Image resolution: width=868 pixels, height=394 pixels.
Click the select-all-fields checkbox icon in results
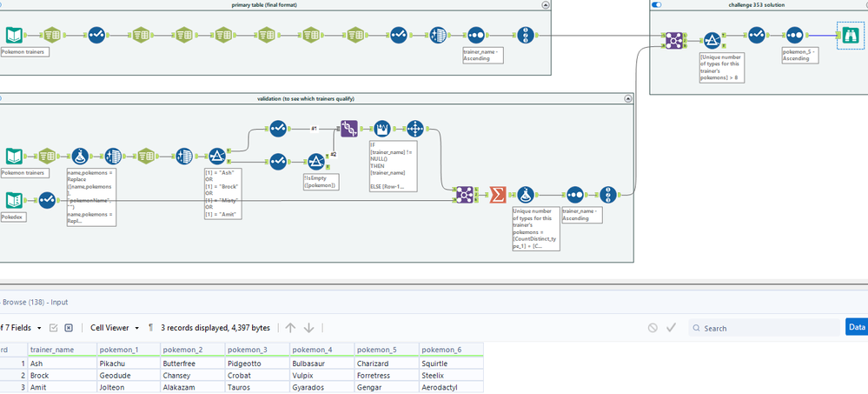pyautogui.click(x=54, y=328)
